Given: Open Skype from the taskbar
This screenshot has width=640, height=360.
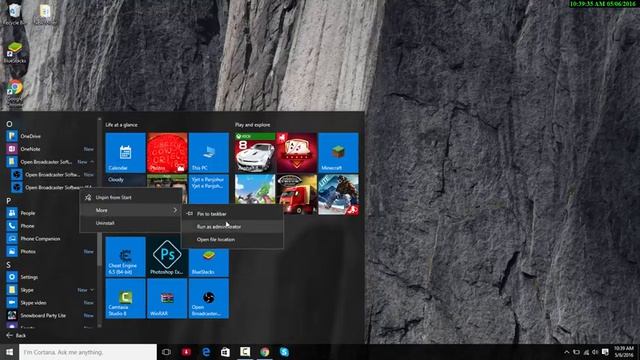Looking at the screenshot, I should (x=284, y=352).
